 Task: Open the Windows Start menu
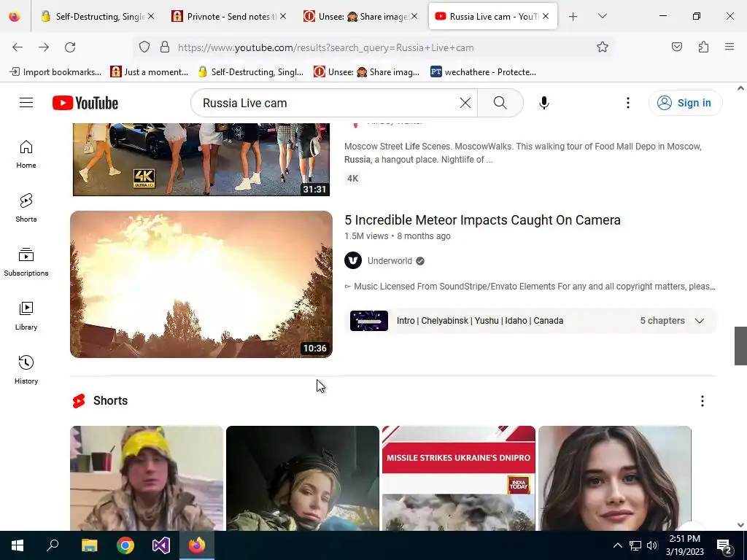click(x=18, y=545)
